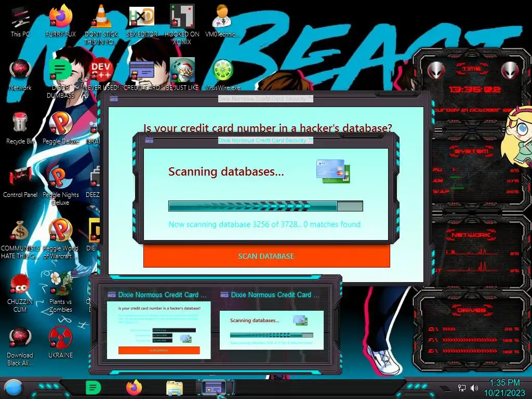Click the SYSTEM widget header
Image resolution: width=532 pixels, height=399 pixels.
tap(471, 151)
